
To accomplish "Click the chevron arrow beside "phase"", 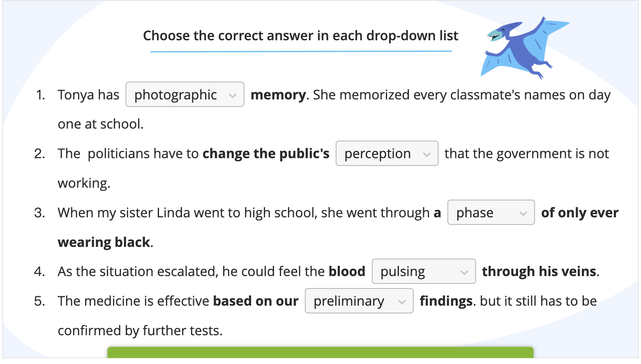I will [523, 214].
